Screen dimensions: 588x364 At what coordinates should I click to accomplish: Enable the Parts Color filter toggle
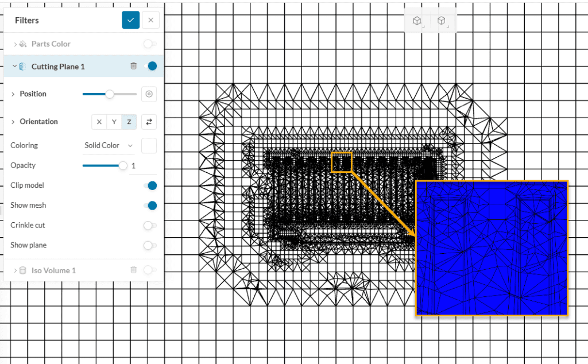tap(150, 44)
